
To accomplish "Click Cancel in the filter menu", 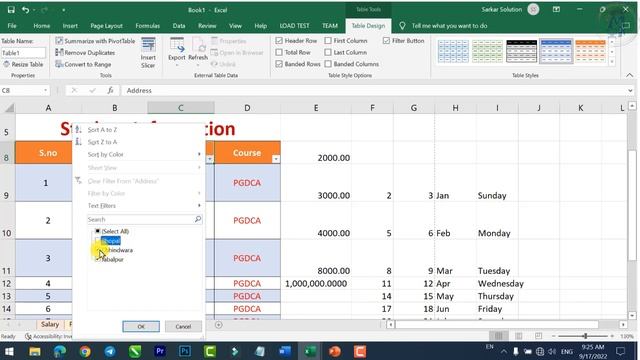I will click(183, 326).
